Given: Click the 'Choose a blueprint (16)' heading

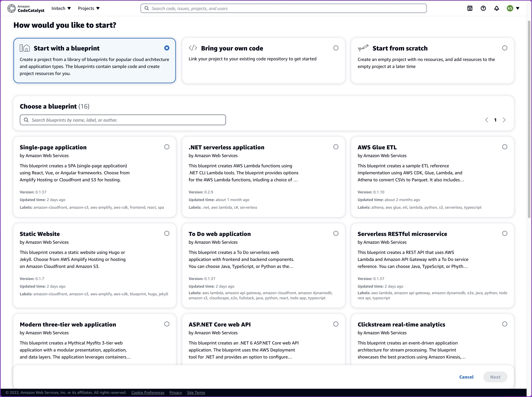Looking at the screenshot, I should click(x=55, y=106).
